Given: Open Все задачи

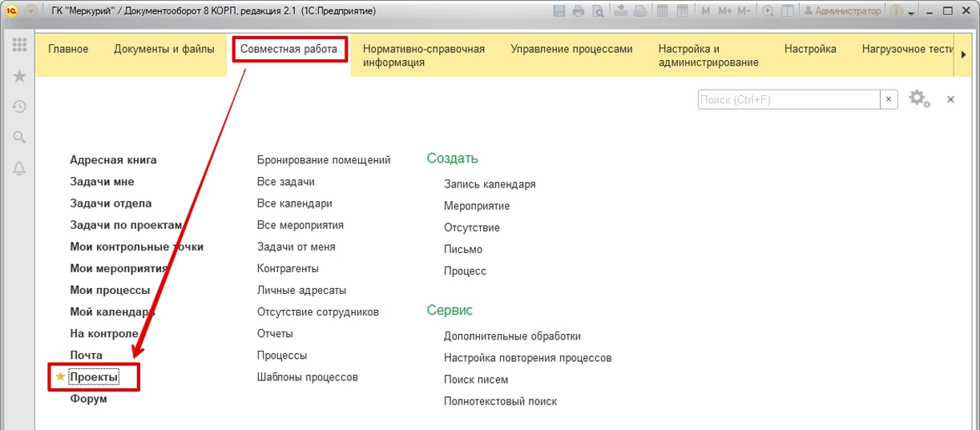Looking at the screenshot, I should [286, 182].
